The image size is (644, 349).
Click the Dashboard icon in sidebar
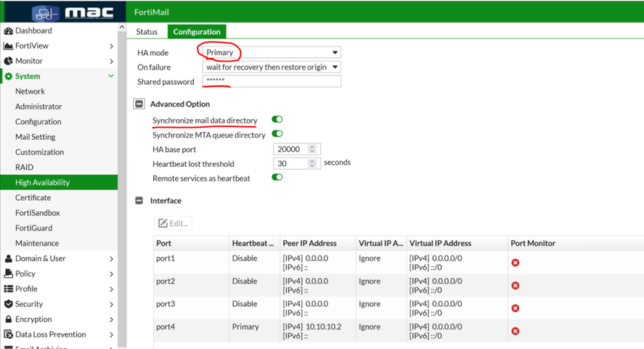(9, 30)
